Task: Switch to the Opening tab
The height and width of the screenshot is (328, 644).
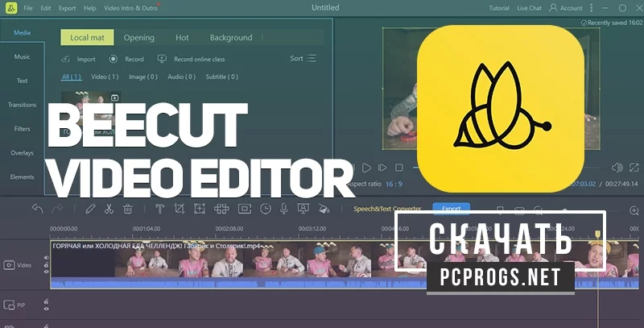Action: [138, 37]
